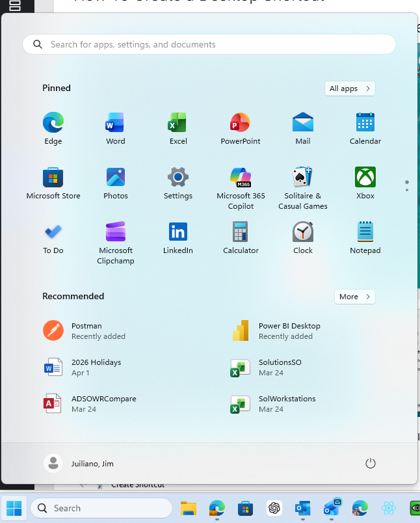
Task: Open File Explorer from taskbar
Action: point(189,508)
